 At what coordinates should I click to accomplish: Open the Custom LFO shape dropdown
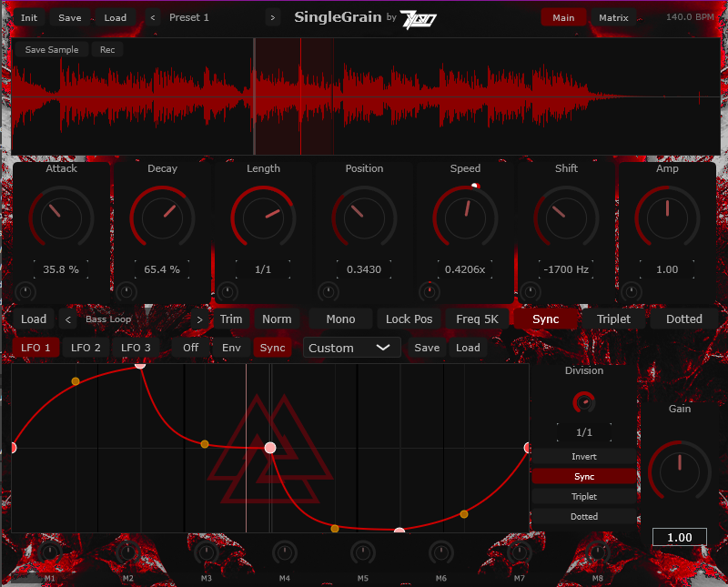pyautogui.click(x=351, y=347)
